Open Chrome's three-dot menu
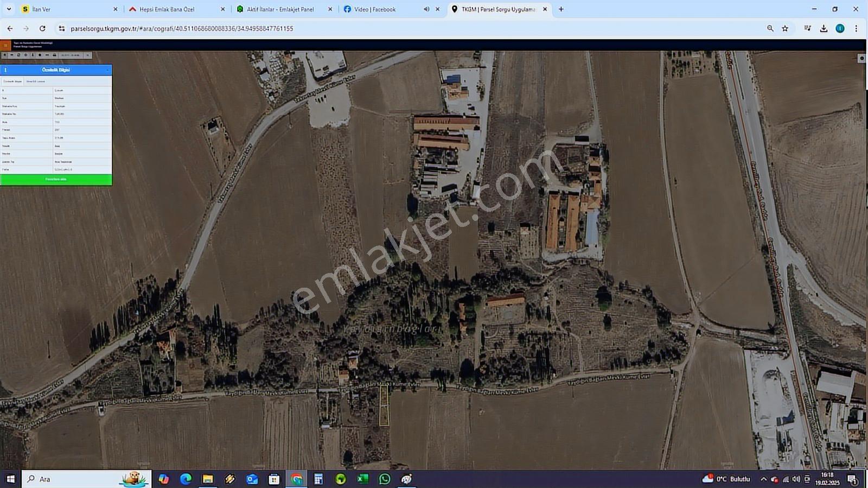 tap(856, 28)
